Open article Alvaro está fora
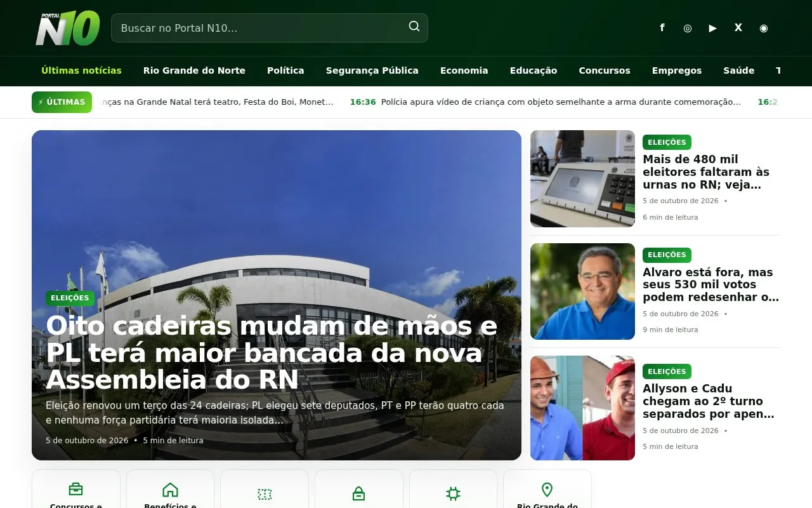Screen dimensions: 812x508 pyautogui.click(x=710, y=284)
